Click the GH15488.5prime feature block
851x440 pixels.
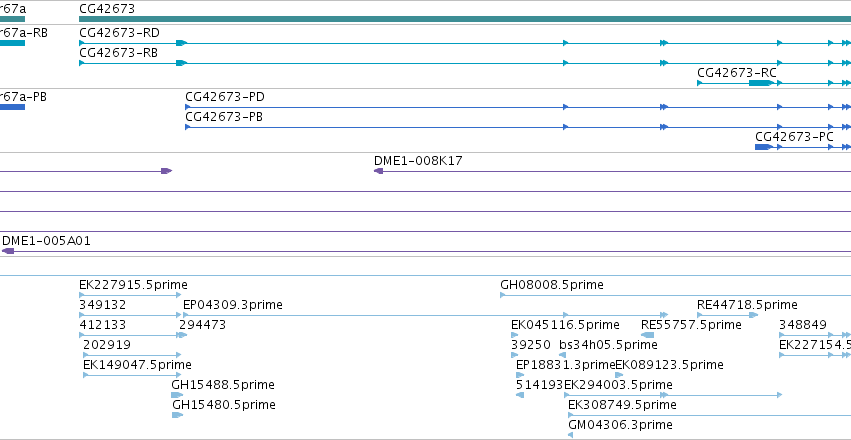click(x=177, y=395)
